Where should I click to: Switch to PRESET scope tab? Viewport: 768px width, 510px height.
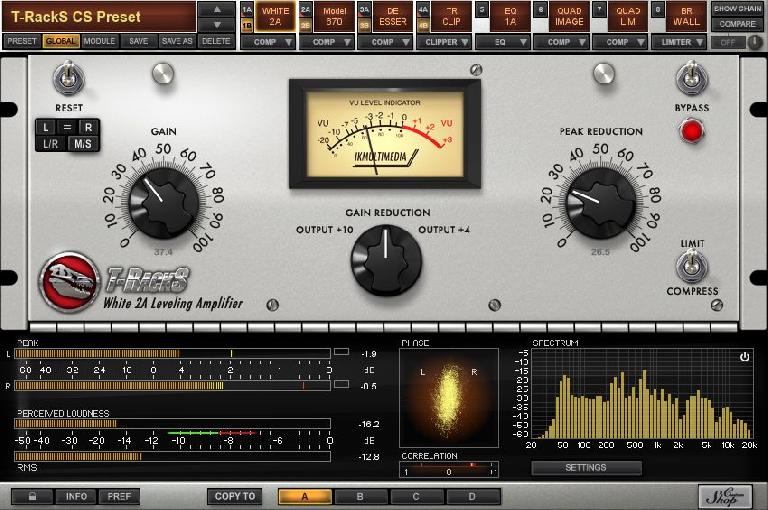[22, 42]
